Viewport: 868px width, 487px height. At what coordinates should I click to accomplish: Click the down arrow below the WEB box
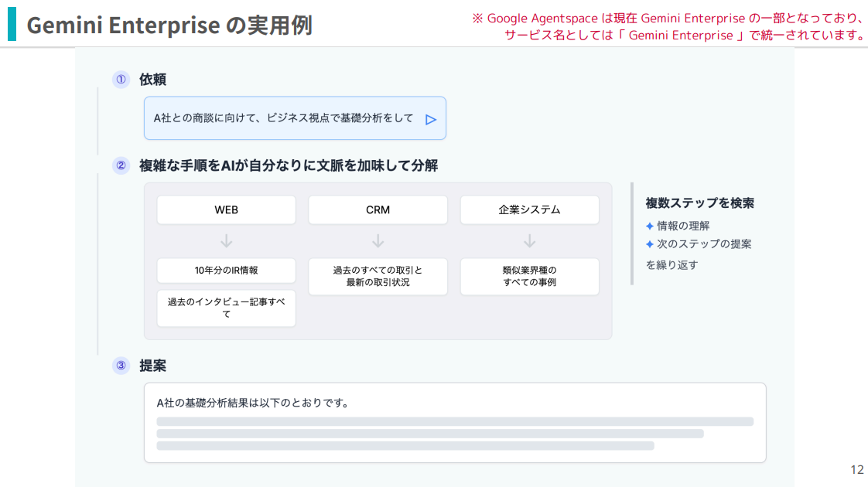(x=226, y=240)
